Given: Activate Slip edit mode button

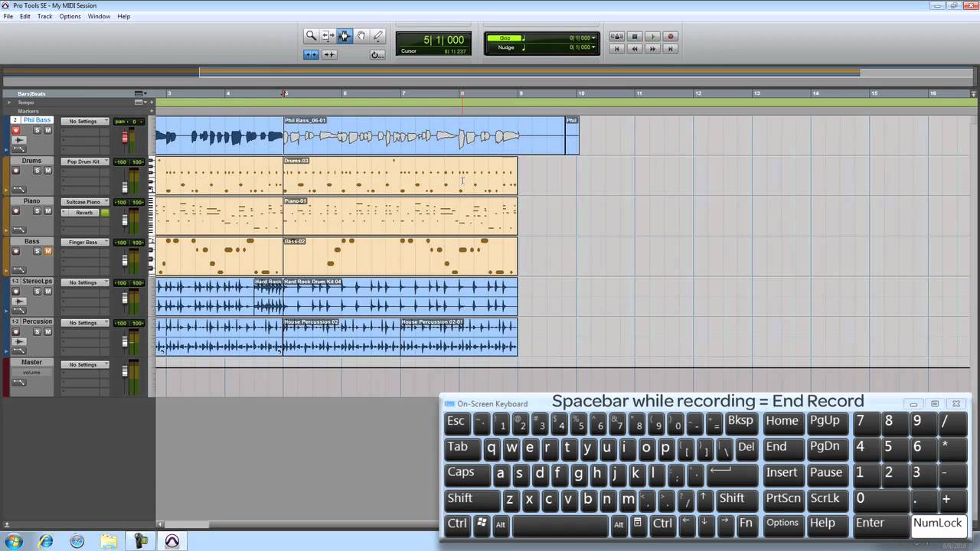Looking at the screenshot, I should [329, 54].
